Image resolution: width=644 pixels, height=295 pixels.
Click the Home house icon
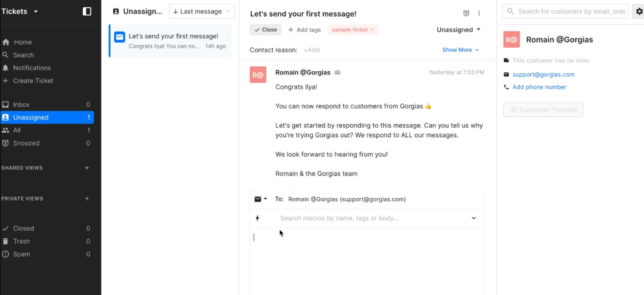click(6, 42)
